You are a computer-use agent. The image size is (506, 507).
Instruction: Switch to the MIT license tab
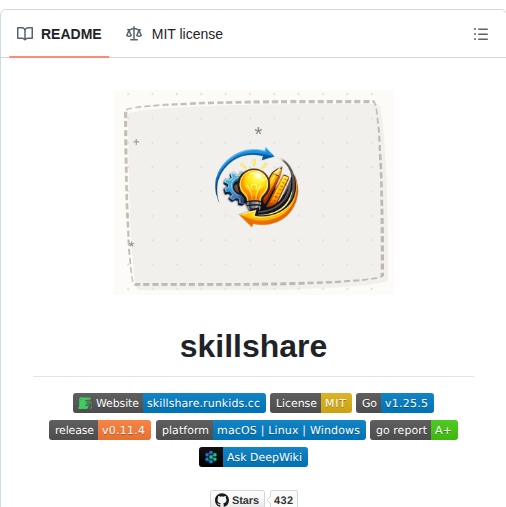click(x=174, y=34)
